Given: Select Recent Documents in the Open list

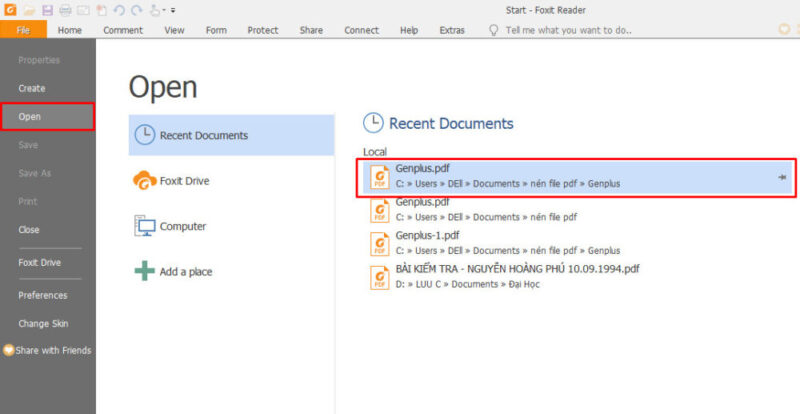Looking at the screenshot, I should point(203,135).
